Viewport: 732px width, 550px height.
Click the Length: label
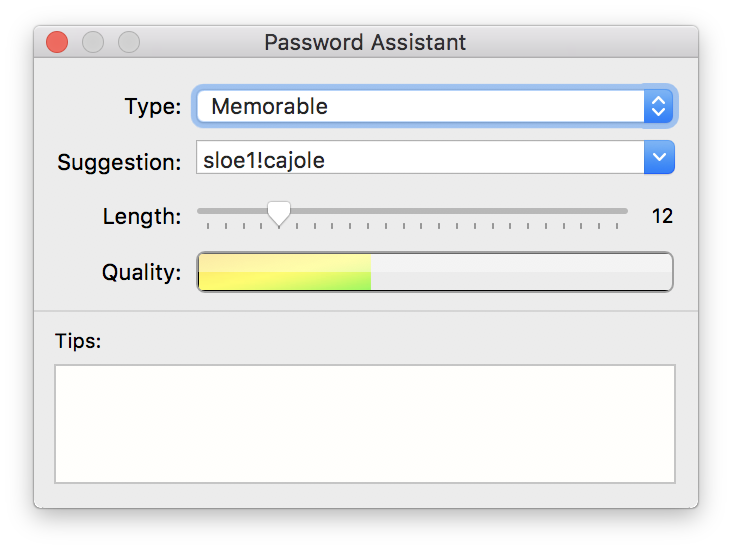pos(142,216)
